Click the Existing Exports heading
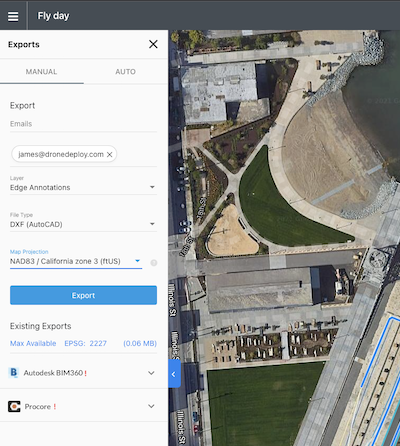Screen dimensions: 400x446 [x=41, y=326]
